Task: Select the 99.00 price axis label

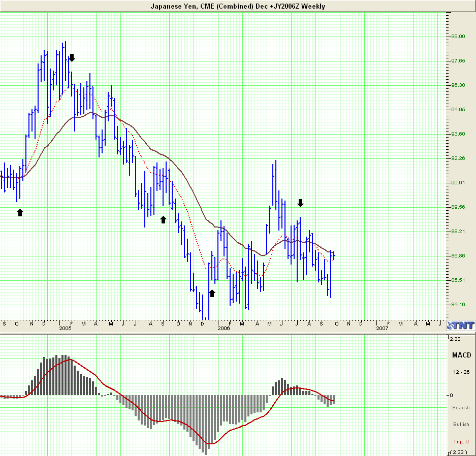Action: 458,37
